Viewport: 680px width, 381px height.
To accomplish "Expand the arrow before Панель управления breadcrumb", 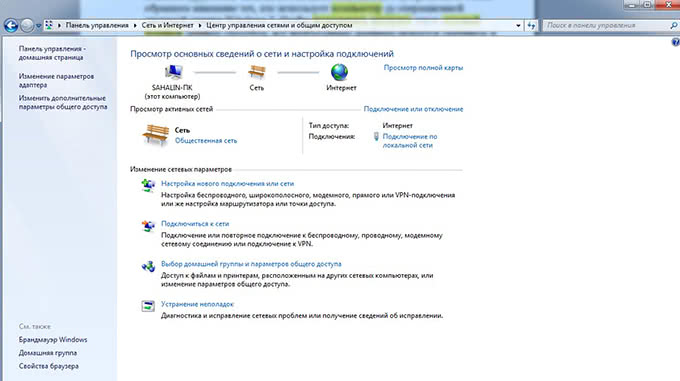I will click(59, 26).
